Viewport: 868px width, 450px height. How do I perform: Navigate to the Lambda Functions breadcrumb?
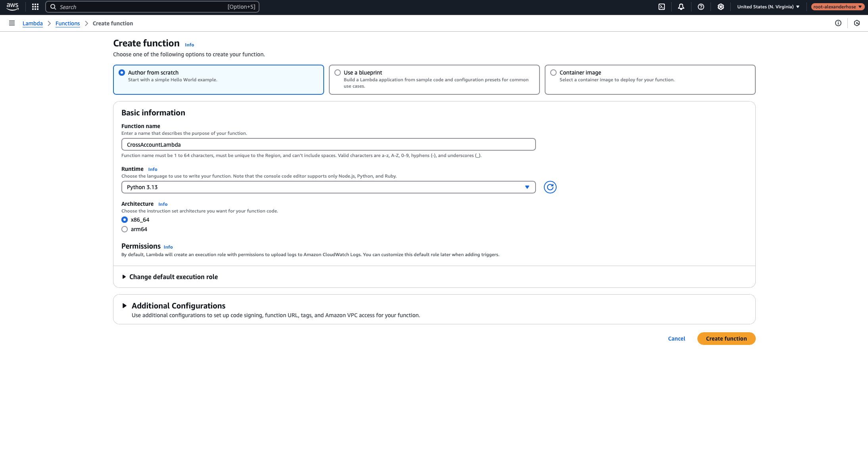click(x=67, y=23)
